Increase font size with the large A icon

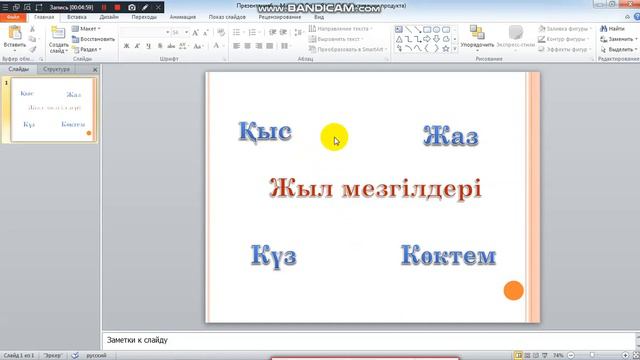click(196, 32)
